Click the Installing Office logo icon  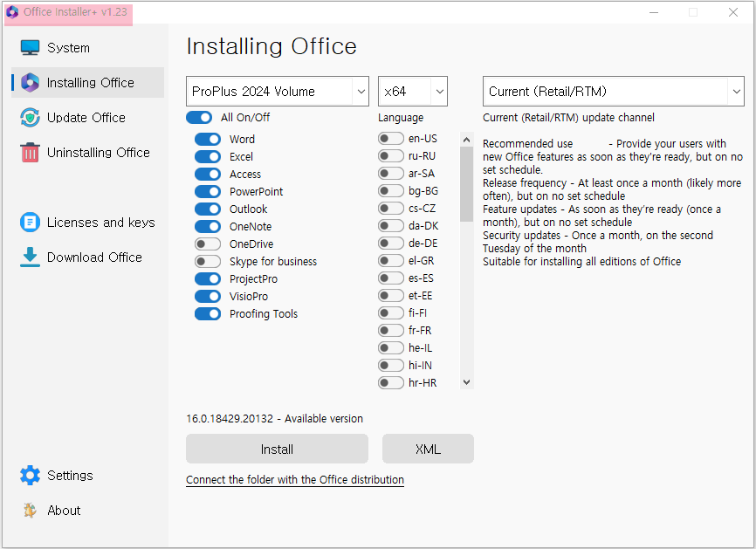[x=30, y=82]
